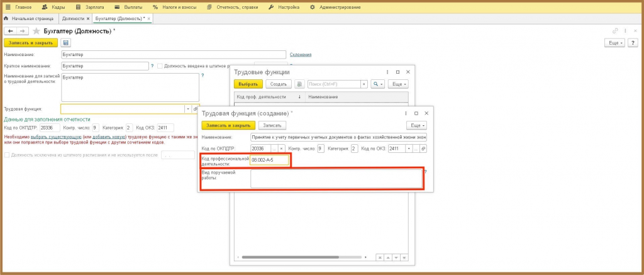
Task: Open the magnifier search dropdown
Action: 377,84
